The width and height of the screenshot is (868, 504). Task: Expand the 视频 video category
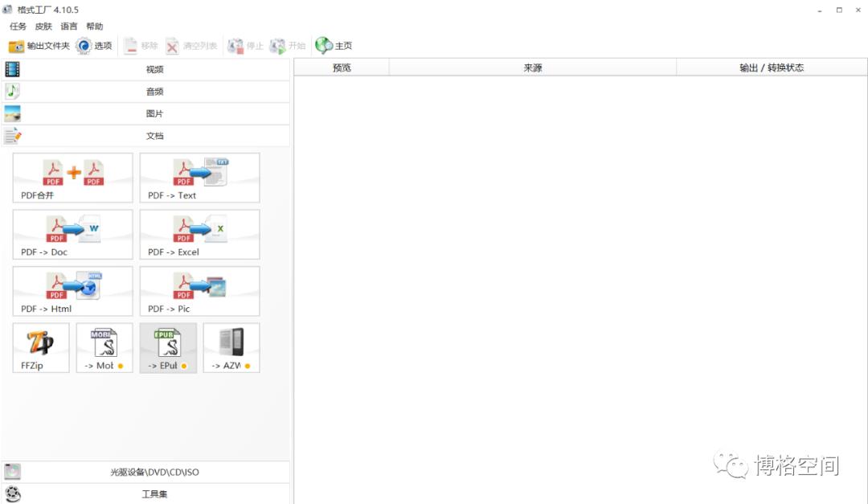pos(145,69)
